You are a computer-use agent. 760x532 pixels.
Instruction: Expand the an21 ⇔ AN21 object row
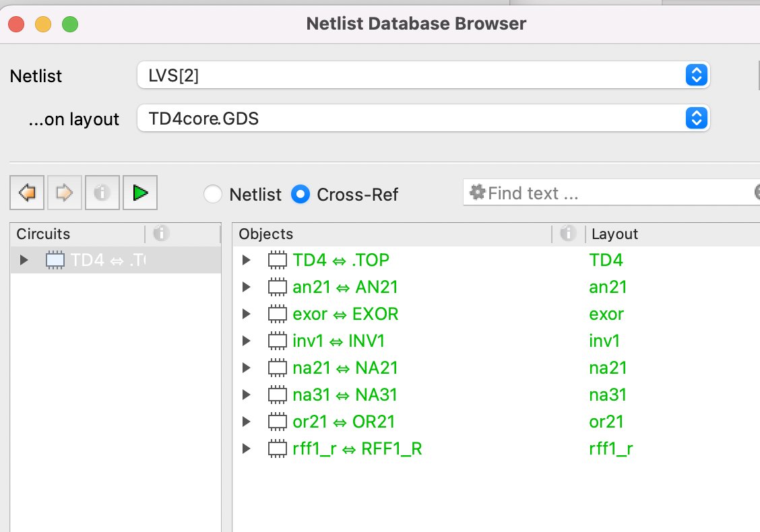pyautogui.click(x=246, y=288)
